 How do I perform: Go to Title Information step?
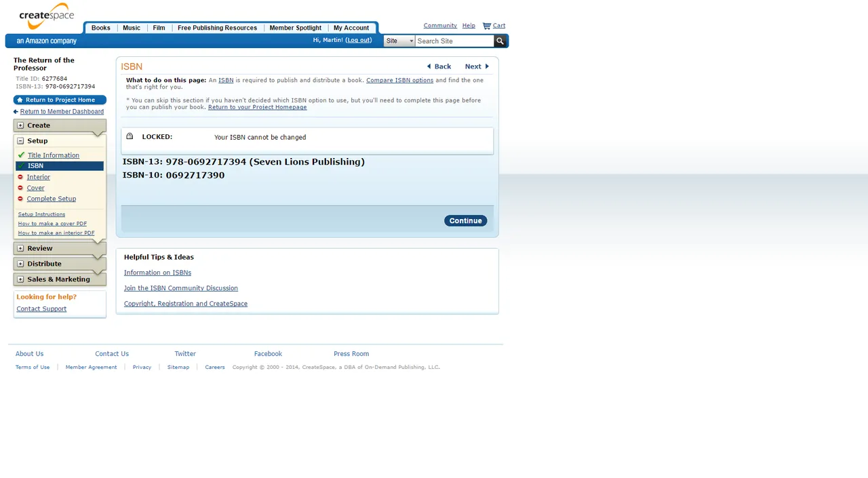[54, 155]
